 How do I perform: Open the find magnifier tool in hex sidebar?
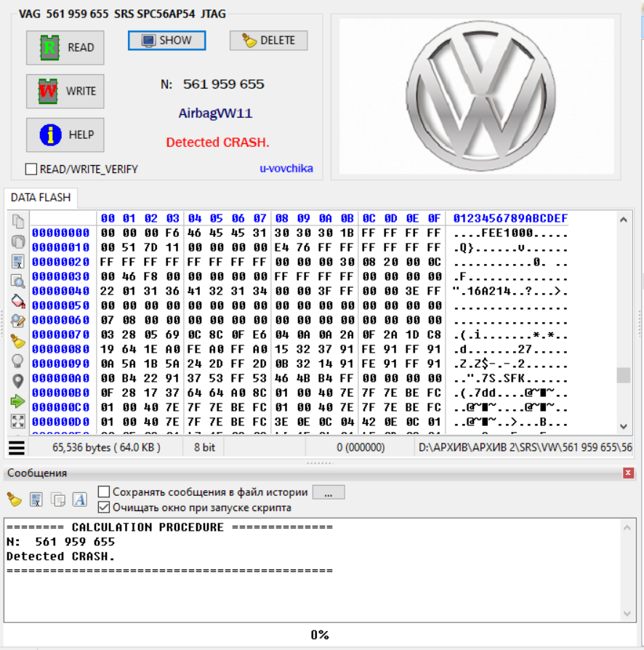click(18, 281)
